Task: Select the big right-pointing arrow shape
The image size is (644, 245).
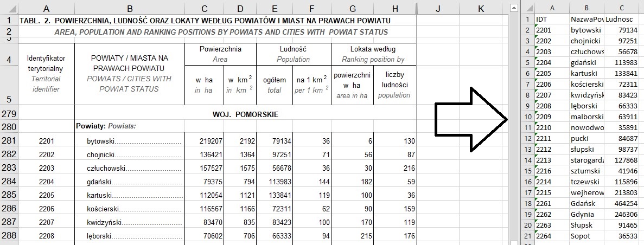Action: 471,119
